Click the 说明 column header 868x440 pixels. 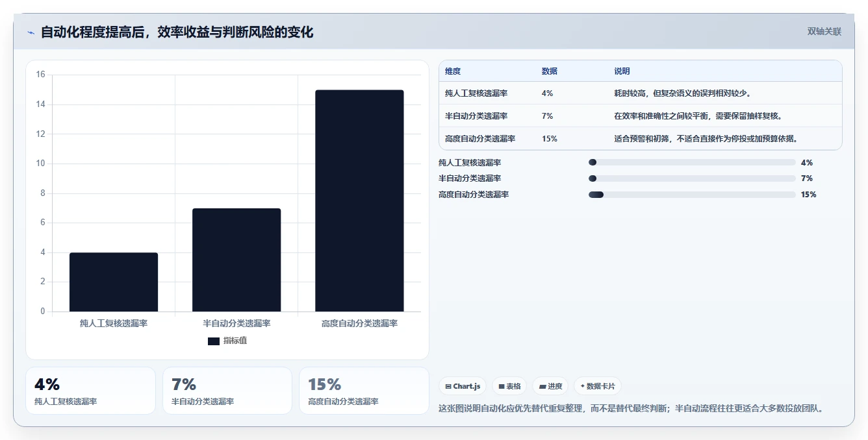(x=622, y=71)
